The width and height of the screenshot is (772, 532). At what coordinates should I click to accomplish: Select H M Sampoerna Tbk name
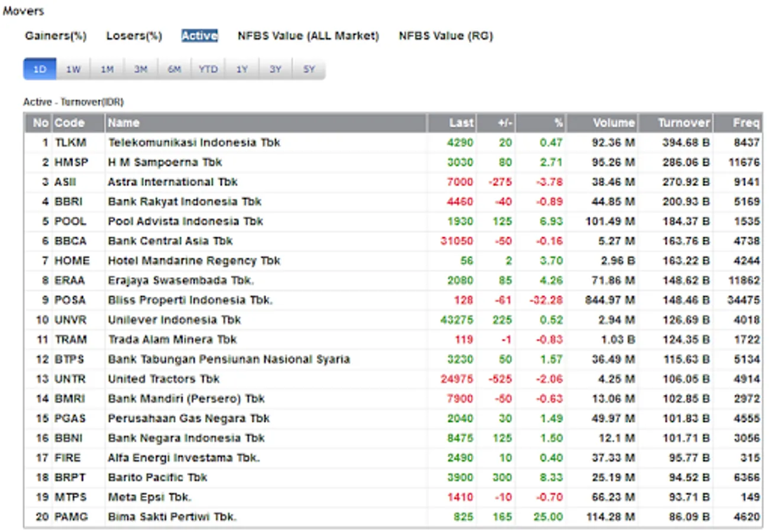[x=165, y=162]
